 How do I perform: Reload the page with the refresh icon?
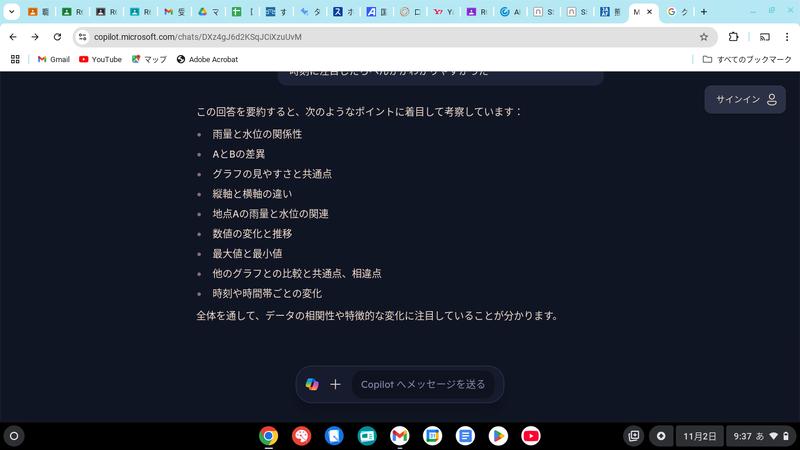point(57,37)
